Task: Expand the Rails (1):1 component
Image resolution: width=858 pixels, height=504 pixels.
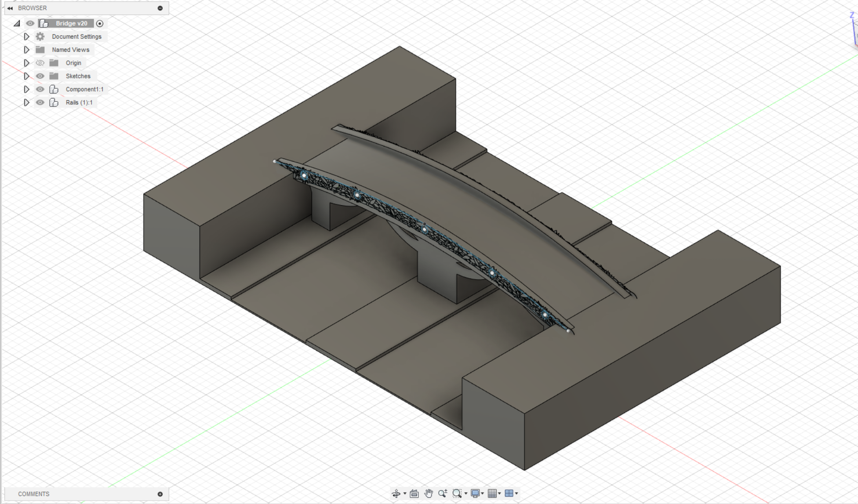Action: coord(26,102)
